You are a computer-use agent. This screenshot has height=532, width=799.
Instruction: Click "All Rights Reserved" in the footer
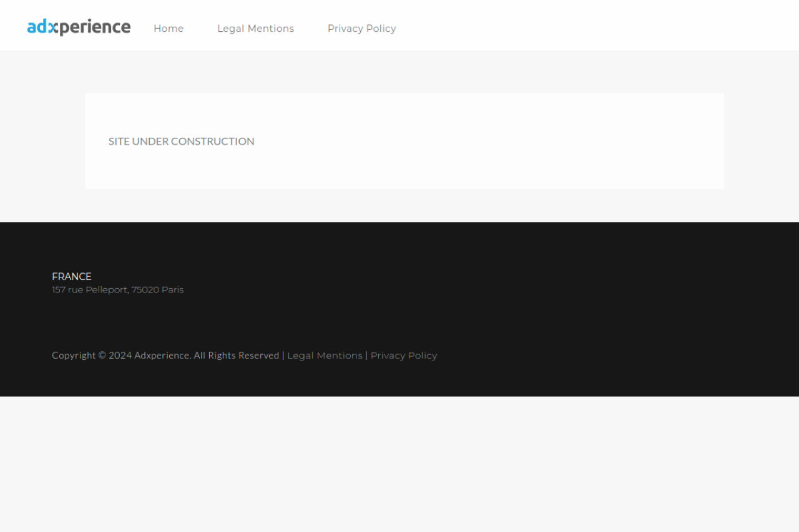click(236, 355)
